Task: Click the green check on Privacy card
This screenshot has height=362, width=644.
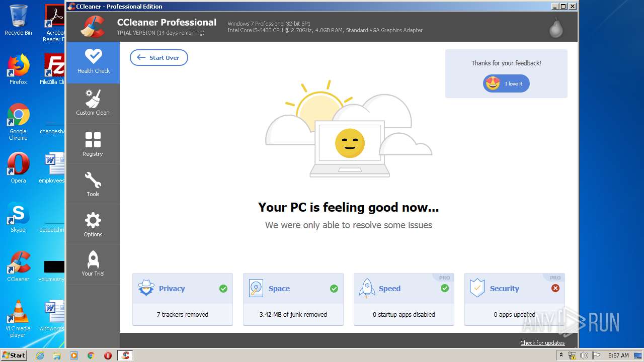Action: click(223, 289)
